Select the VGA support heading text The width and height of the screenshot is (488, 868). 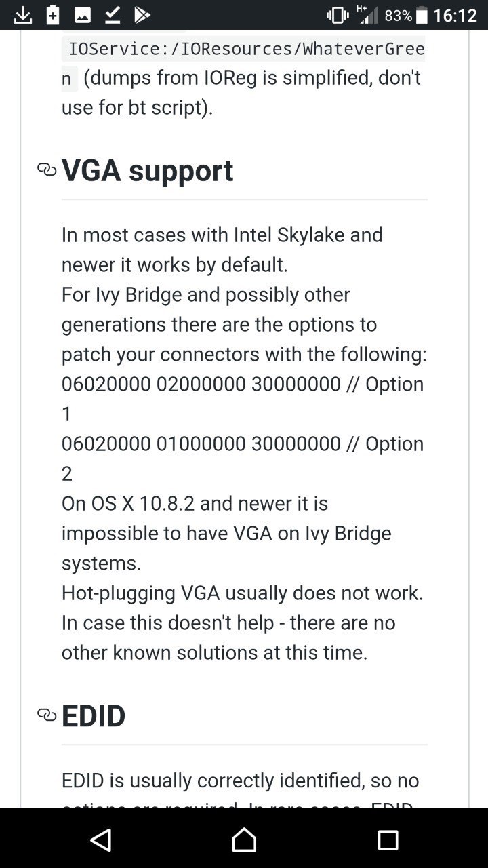(147, 170)
